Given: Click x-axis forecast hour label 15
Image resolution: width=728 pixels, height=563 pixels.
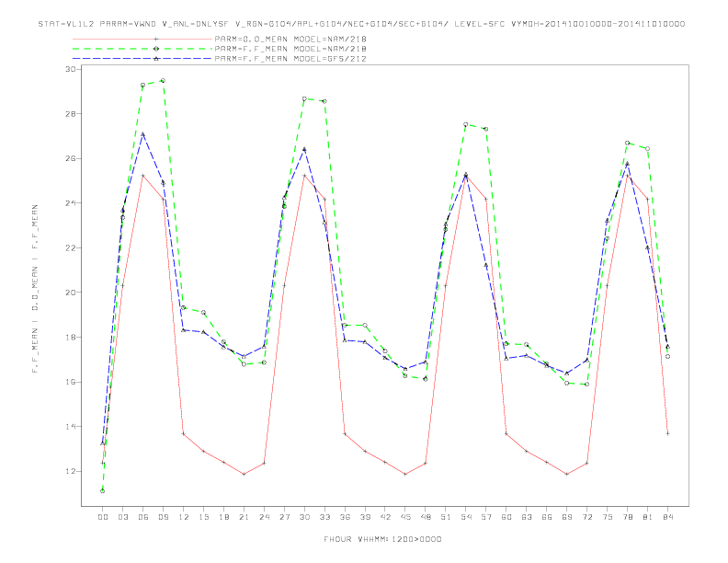Looking at the screenshot, I should pos(203,517).
